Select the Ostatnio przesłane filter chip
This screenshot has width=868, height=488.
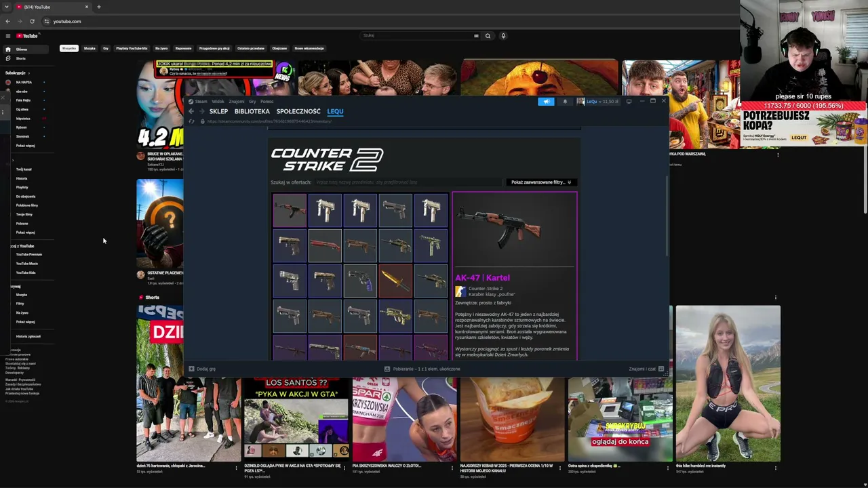point(251,48)
